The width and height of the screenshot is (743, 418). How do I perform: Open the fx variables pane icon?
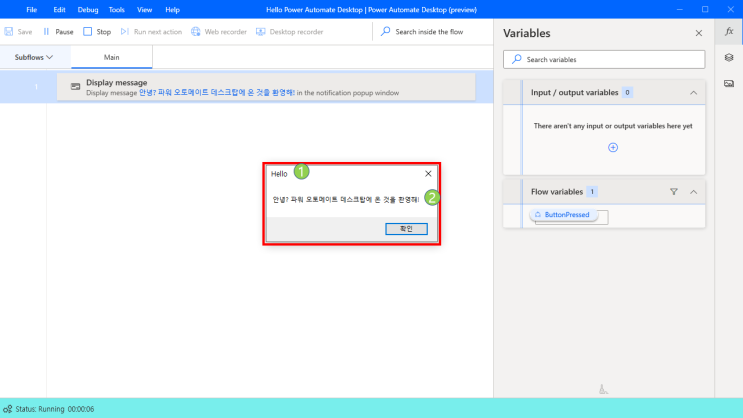coord(729,32)
